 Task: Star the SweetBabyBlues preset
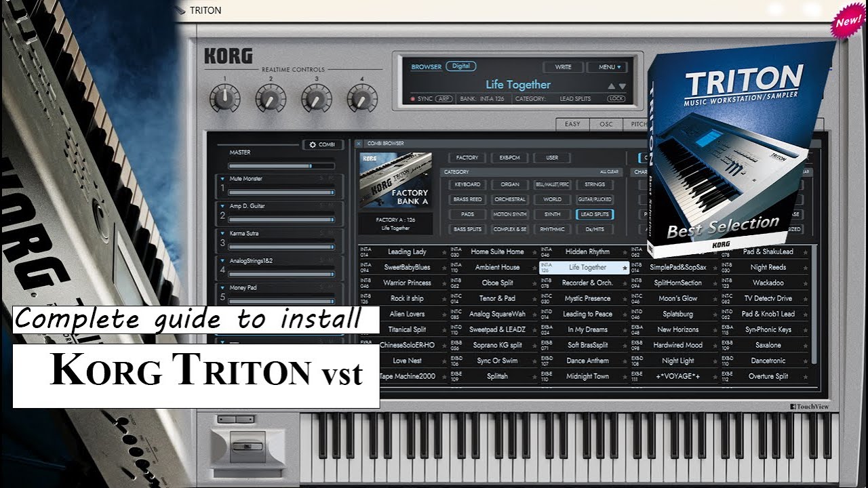[x=444, y=268]
